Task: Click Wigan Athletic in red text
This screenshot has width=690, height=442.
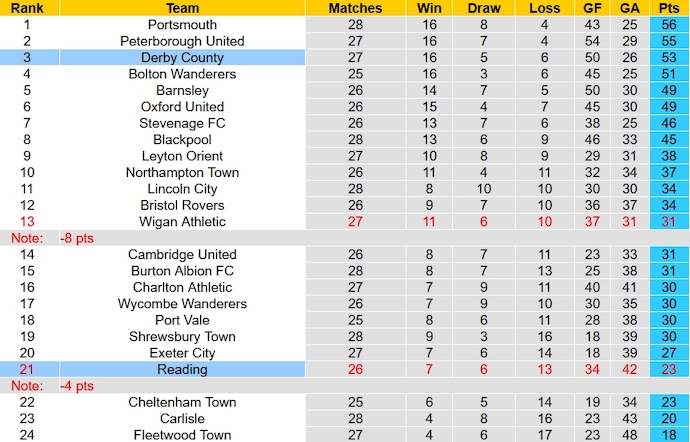Action: [x=182, y=222]
